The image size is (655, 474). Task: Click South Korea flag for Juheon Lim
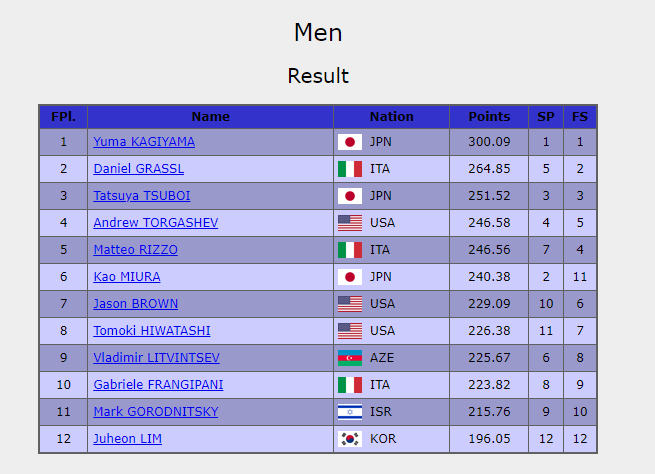pyautogui.click(x=349, y=439)
